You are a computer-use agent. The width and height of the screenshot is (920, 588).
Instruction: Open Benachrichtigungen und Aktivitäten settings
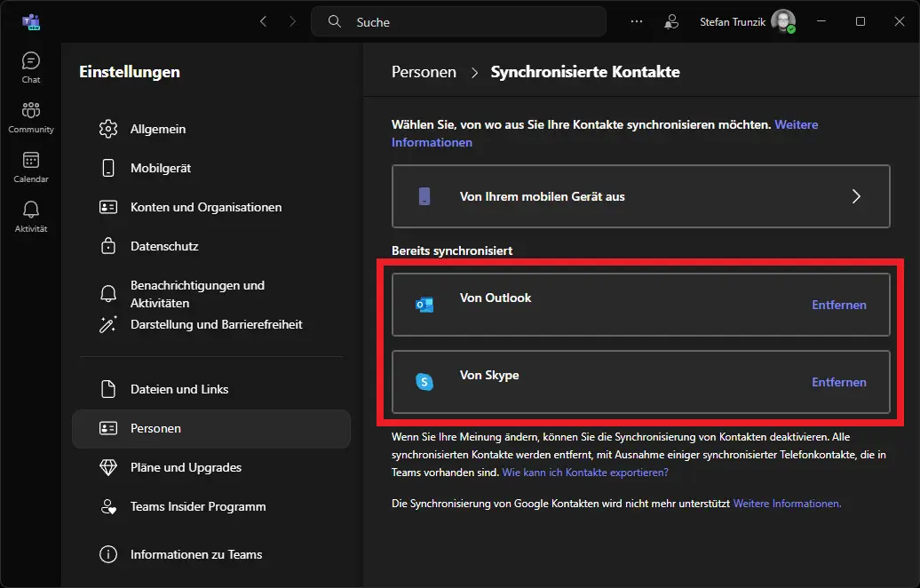point(211,293)
